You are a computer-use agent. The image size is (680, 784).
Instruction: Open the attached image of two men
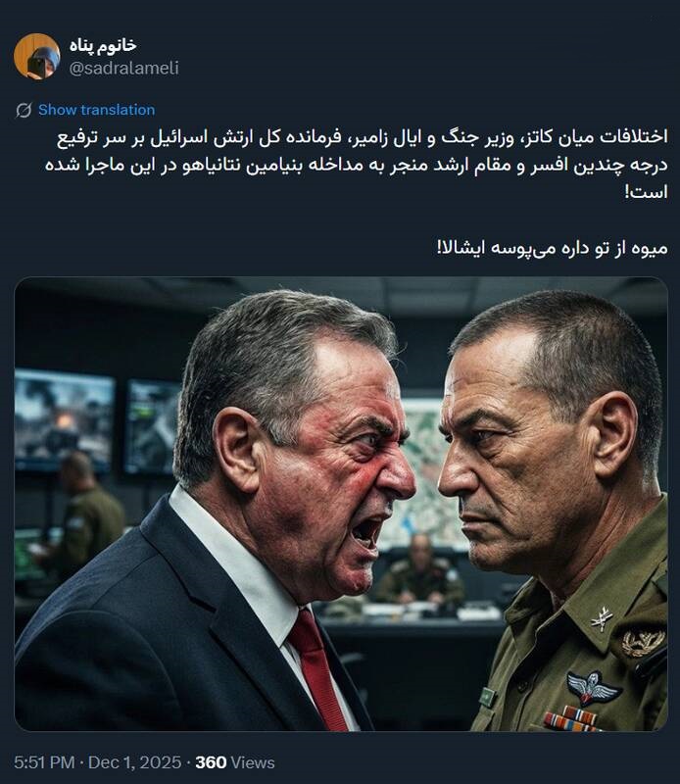pos(341,504)
